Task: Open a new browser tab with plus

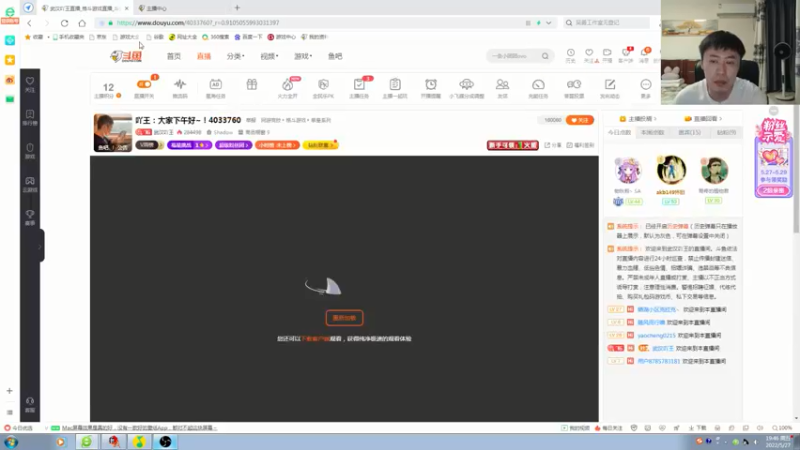Action: (x=237, y=8)
